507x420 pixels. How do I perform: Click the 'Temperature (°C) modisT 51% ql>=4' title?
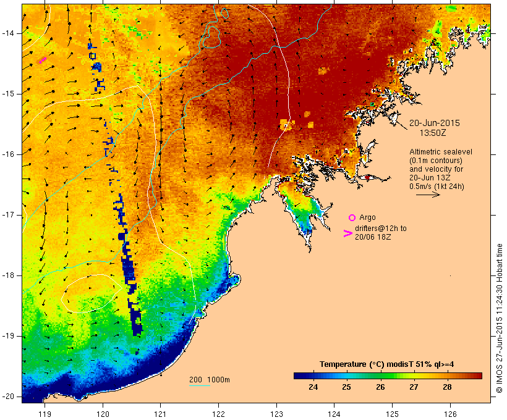[386, 364]
